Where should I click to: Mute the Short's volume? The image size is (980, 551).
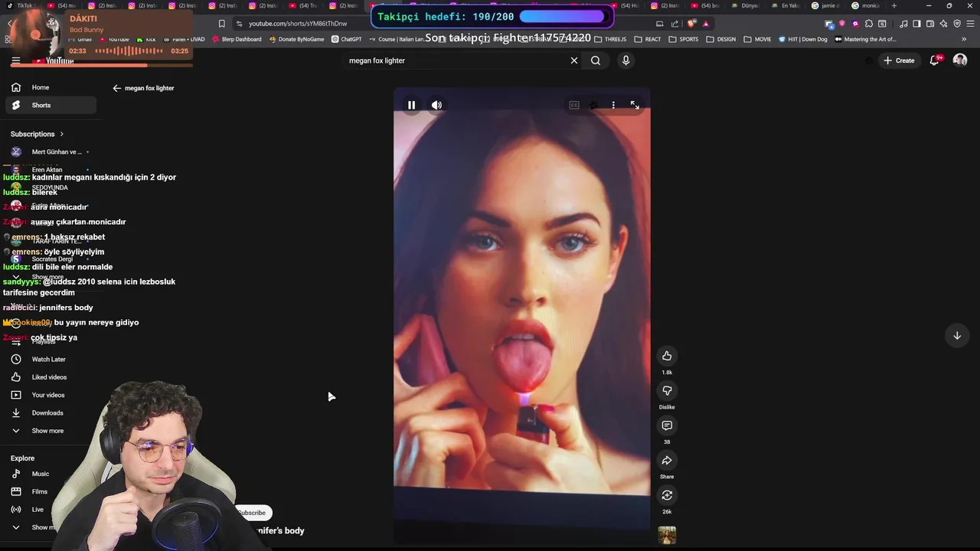[x=436, y=105]
